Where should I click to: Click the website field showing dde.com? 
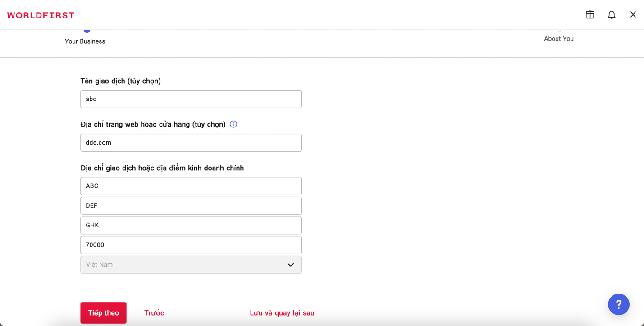coord(191,143)
